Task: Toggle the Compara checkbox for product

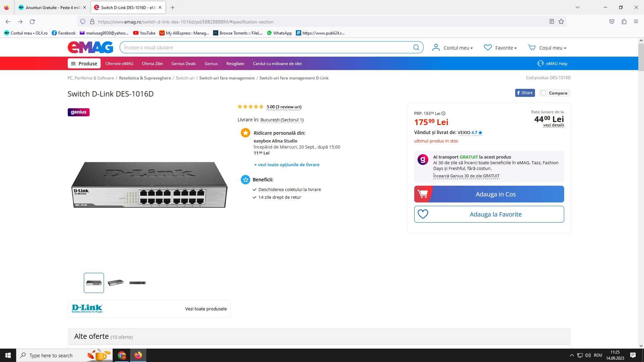Action: 543,93
